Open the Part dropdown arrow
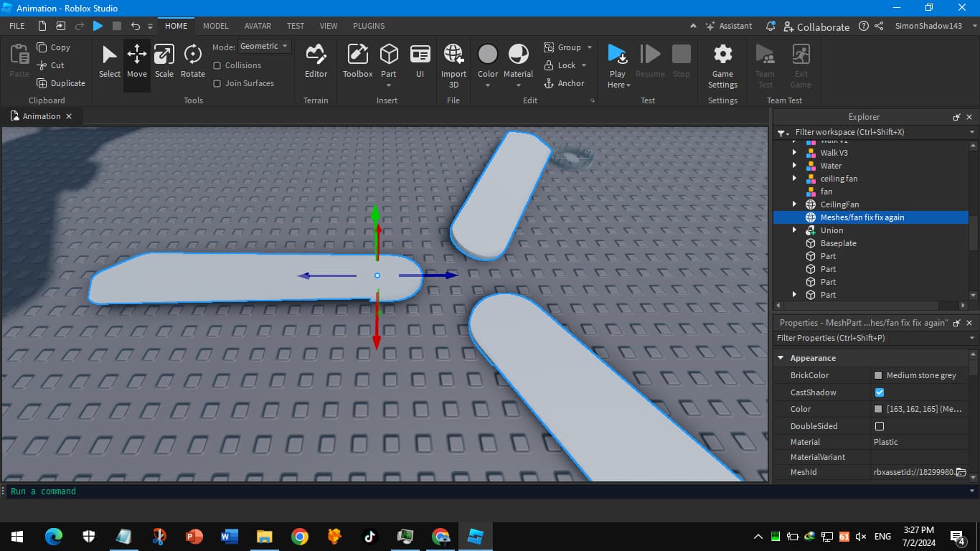This screenshot has height=551, width=980. pyautogui.click(x=388, y=85)
